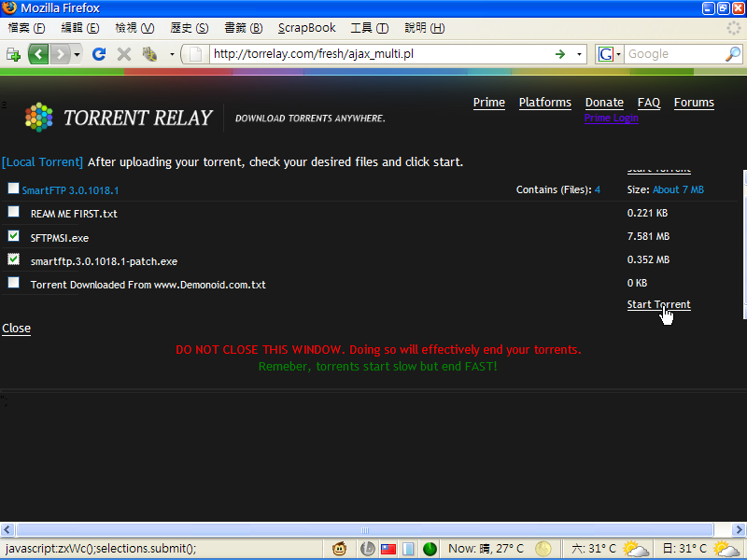Click the pencil edit toolbar icon
The width and height of the screenshot is (747, 560).
(x=150, y=54)
